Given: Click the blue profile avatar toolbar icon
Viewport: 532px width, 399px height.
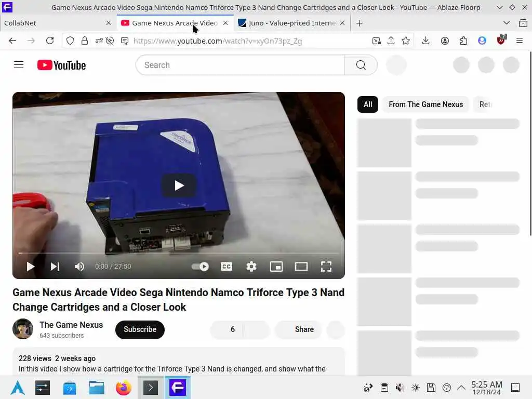Looking at the screenshot, I should pos(482,41).
